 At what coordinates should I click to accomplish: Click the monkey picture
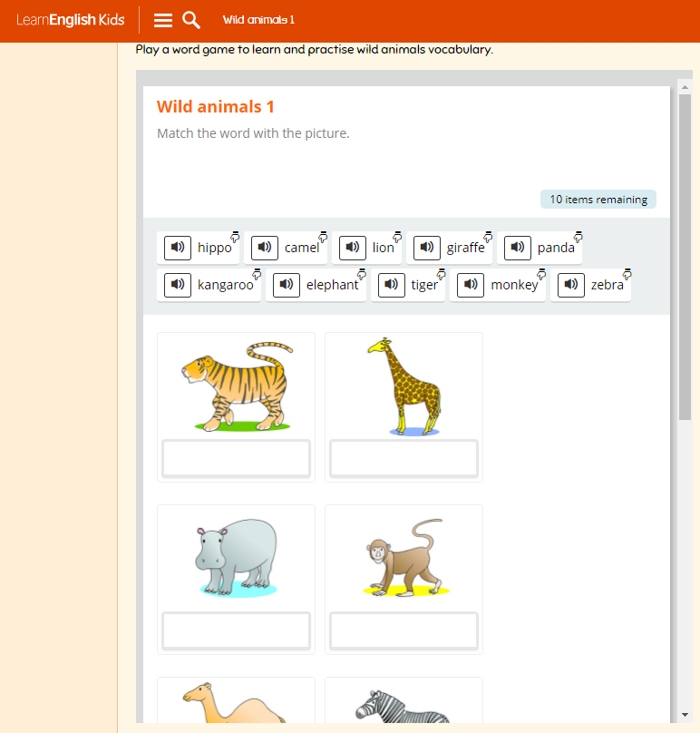[x=404, y=558]
